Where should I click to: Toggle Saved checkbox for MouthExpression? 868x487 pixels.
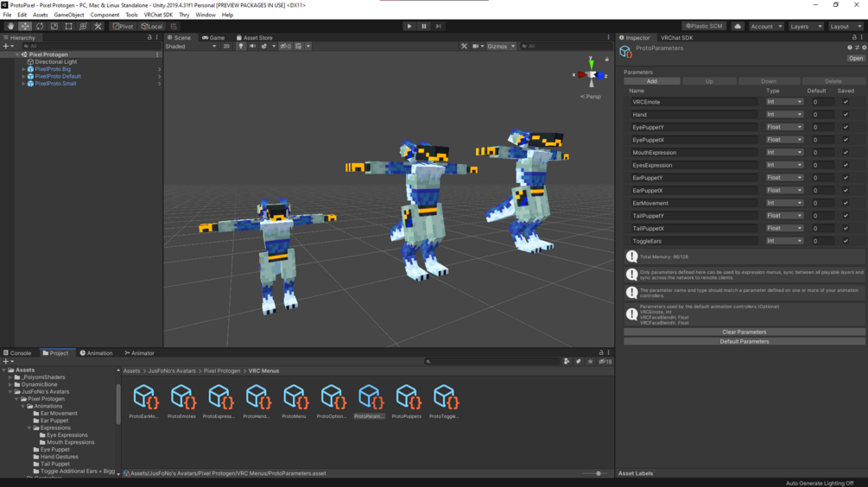point(846,153)
